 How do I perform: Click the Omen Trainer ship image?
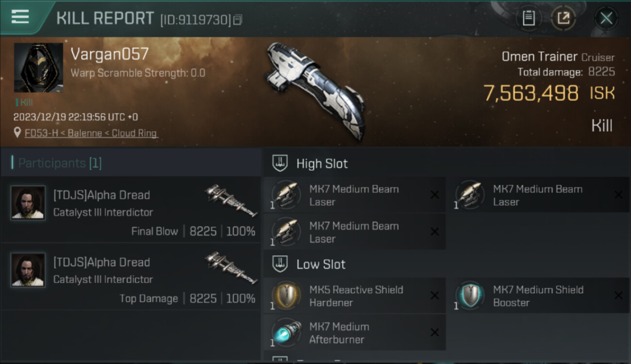pyautogui.click(x=315, y=90)
